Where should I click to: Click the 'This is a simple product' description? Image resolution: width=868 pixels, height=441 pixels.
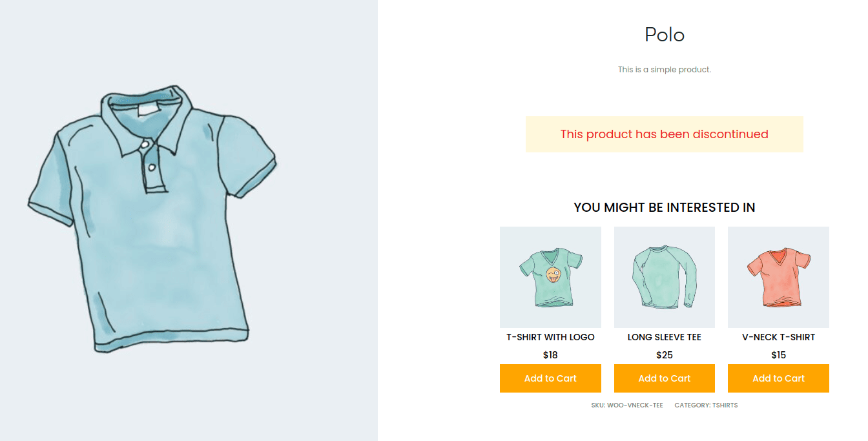664,70
